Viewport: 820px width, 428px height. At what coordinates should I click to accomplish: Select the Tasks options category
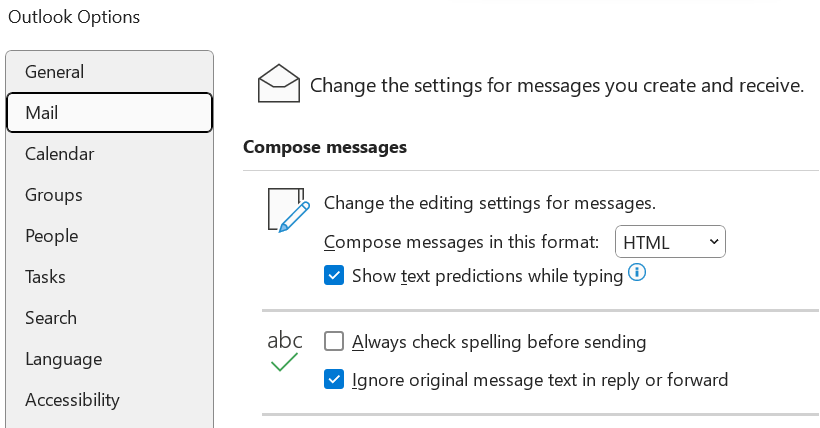(x=46, y=277)
